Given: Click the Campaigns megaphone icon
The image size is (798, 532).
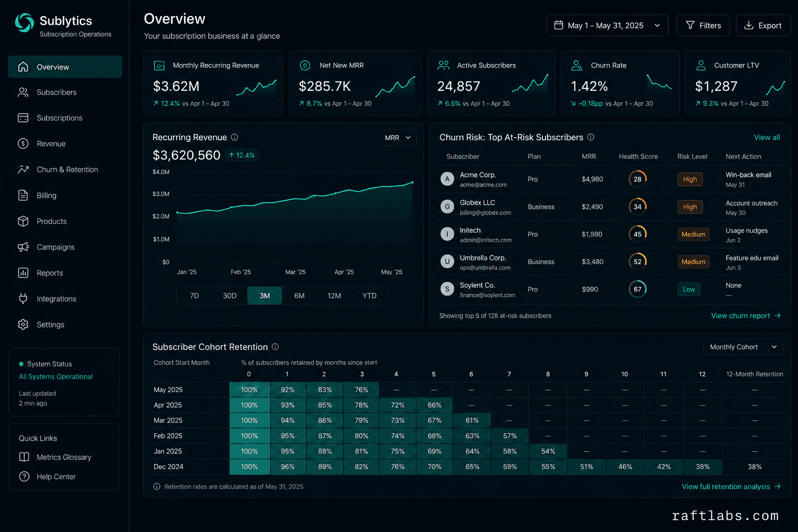Looking at the screenshot, I should pyautogui.click(x=23, y=247).
